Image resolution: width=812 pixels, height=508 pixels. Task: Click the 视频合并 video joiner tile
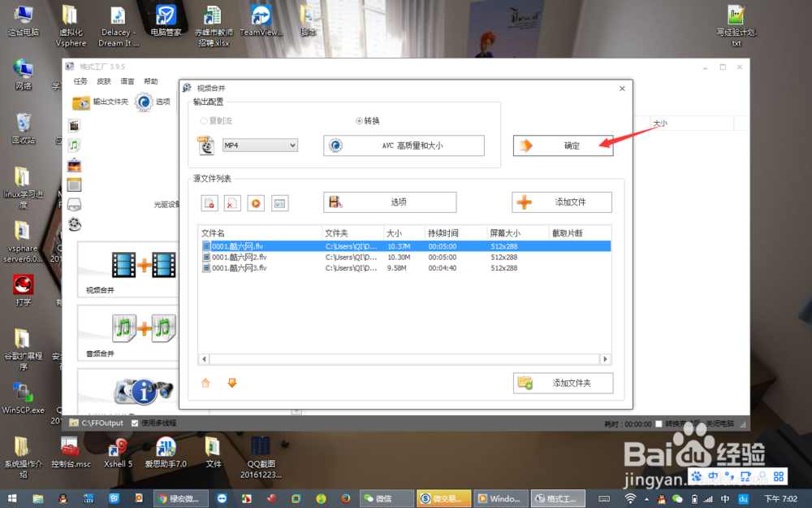coord(128,270)
